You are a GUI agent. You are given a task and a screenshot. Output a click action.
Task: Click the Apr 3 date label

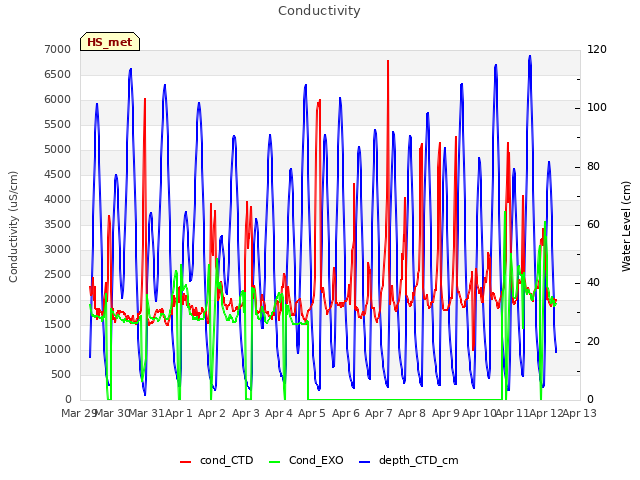(x=246, y=413)
